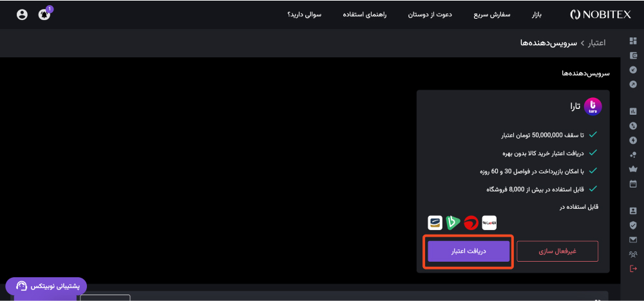644x301 pixels.
Task: Click the تارا provider name
Action: pos(575,106)
